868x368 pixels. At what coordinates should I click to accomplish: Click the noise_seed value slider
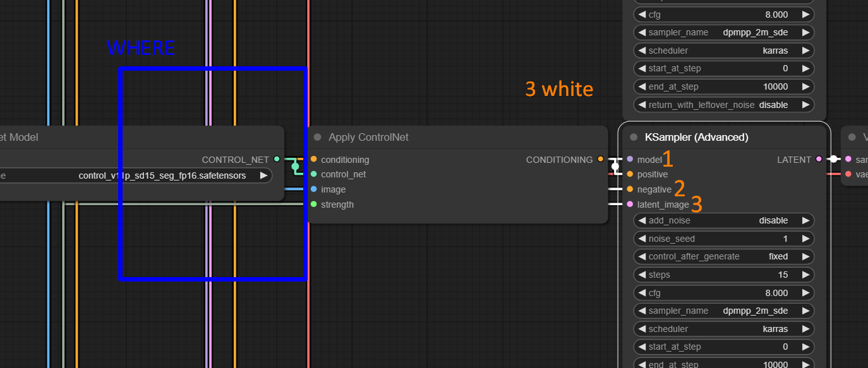723,238
